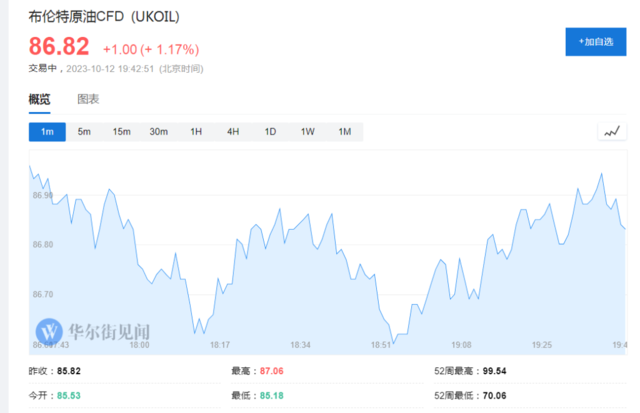This screenshot has width=640, height=413.
Task: Switch to the 图表 tab
Action: click(88, 99)
